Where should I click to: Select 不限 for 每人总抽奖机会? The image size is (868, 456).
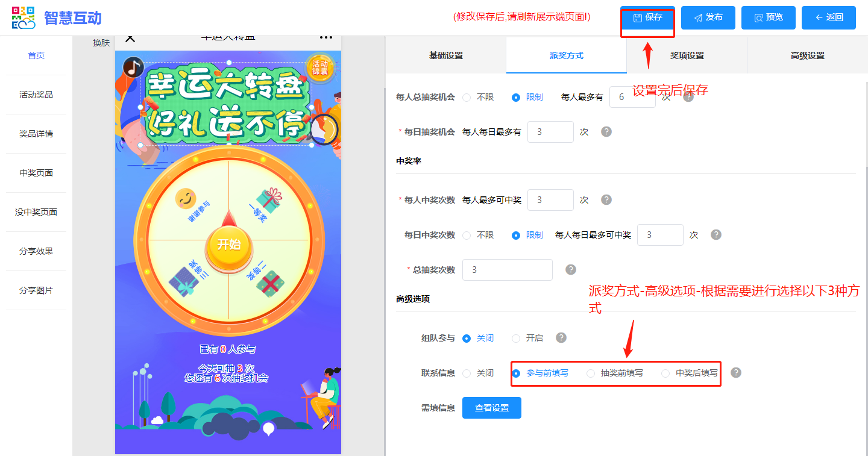(x=467, y=98)
